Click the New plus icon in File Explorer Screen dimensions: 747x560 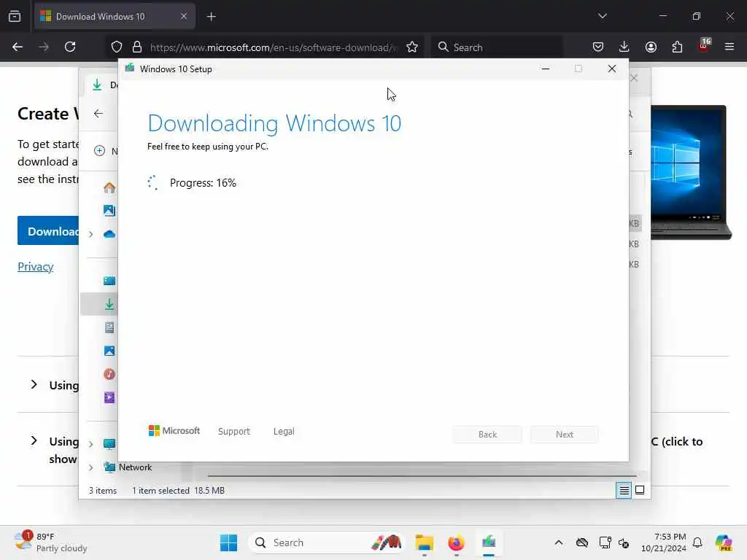point(99,151)
